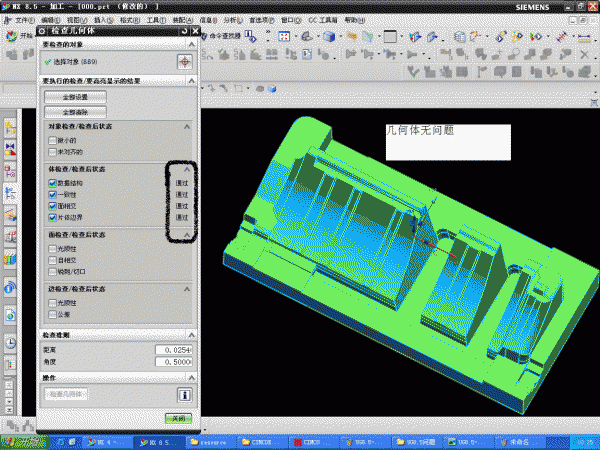Collapse the Body Checks (体检查) section
The image size is (600, 450).
click(x=186, y=169)
